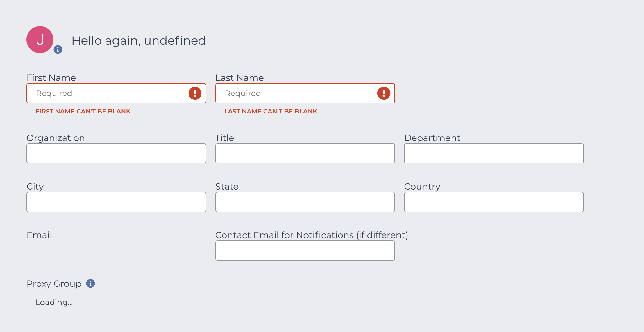The width and height of the screenshot is (644, 332).
Task: Click into the State field
Action: (x=305, y=202)
